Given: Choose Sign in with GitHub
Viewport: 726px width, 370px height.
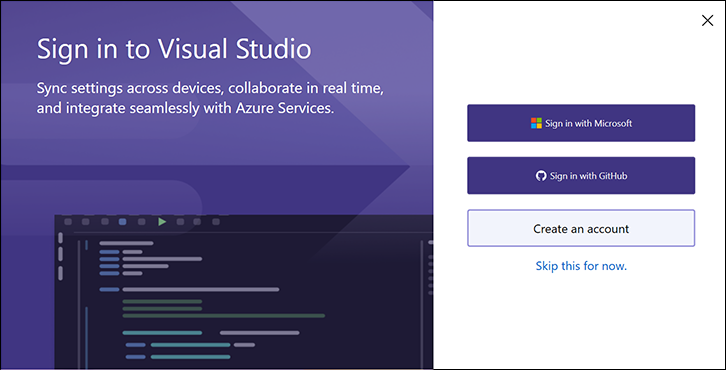Looking at the screenshot, I should pyautogui.click(x=581, y=176).
